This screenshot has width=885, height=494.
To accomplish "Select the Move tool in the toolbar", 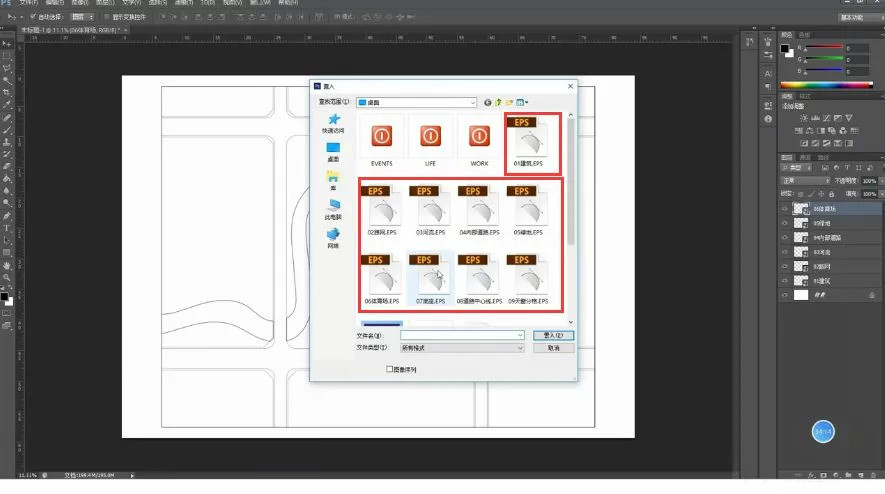I will point(7,45).
